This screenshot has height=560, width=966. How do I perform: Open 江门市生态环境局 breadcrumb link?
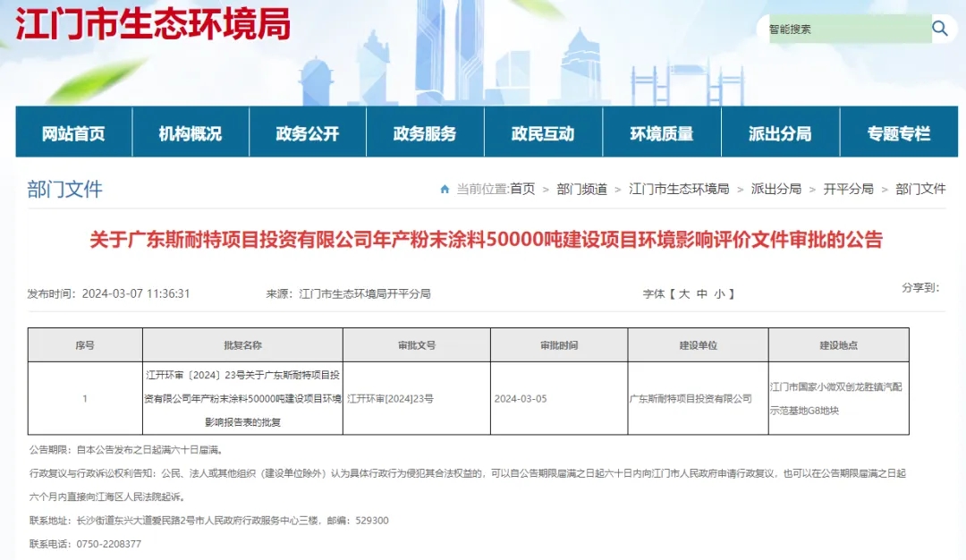click(x=679, y=189)
